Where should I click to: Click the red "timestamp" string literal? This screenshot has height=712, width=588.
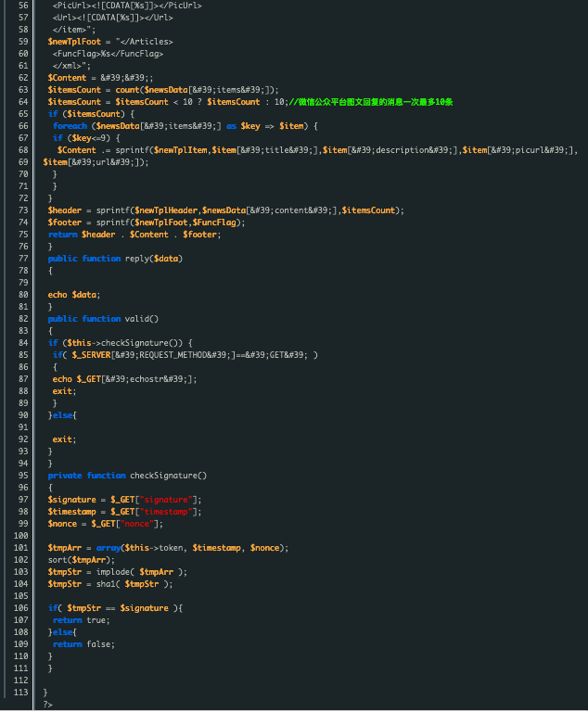[x=166, y=512]
